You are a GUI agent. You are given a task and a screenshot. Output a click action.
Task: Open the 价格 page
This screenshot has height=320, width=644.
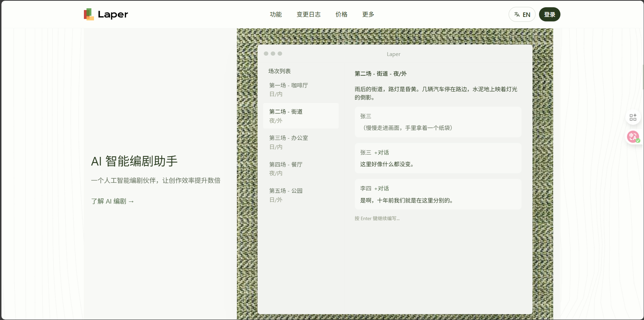[342, 15]
